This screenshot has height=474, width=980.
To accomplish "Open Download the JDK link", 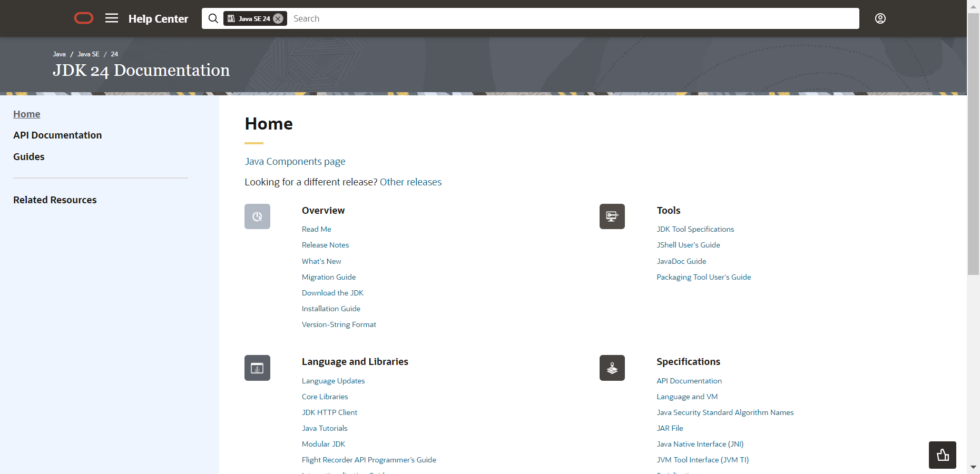I will tap(332, 293).
